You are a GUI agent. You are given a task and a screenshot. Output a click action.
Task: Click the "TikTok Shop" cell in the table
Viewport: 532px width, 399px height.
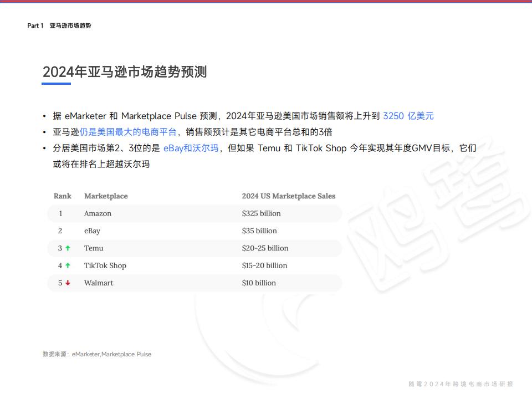click(x=105, y=265)
